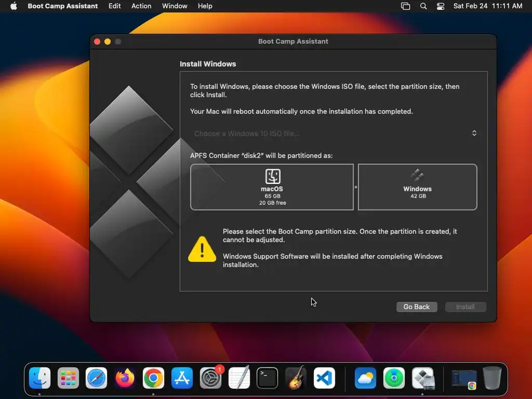Open Launchpad in the Dock

[x=68, y=378]
